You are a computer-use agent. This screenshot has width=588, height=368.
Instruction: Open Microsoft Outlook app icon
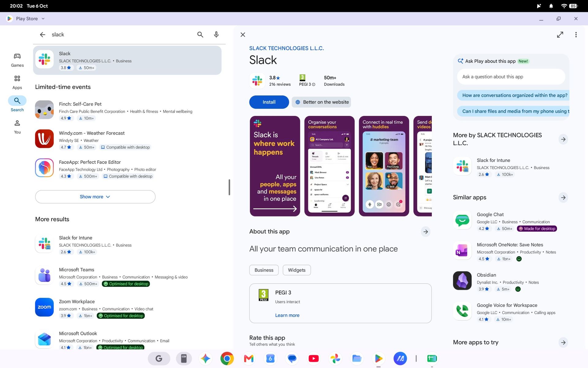click(x=44, y=339)
